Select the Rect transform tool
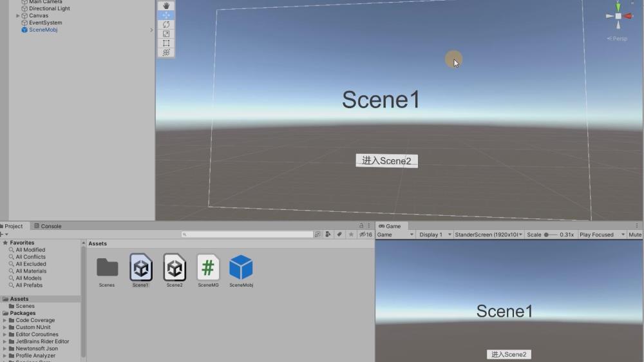 tap(166, 43)
